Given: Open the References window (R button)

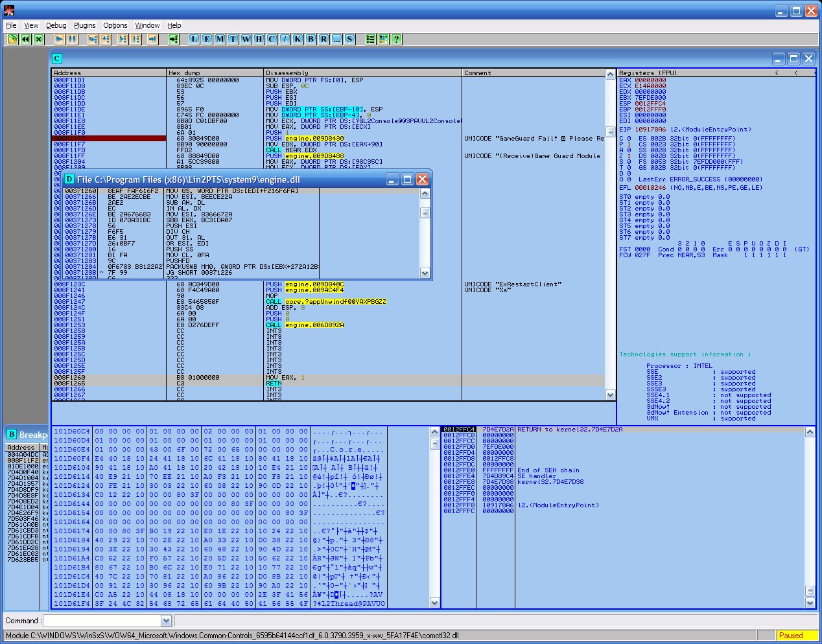Looking at the screenshot, I should 323,39.
